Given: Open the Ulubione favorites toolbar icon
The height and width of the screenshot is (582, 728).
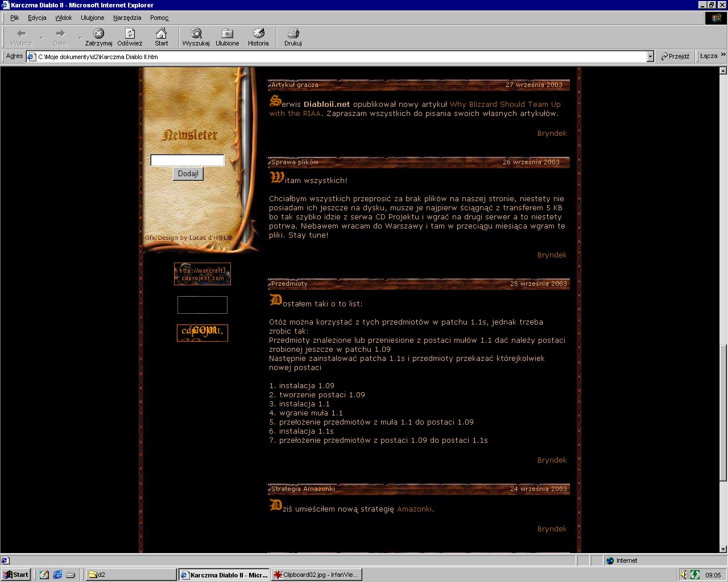Looking at the screenshot, I should pyautogui.click(x=227, y=34).
